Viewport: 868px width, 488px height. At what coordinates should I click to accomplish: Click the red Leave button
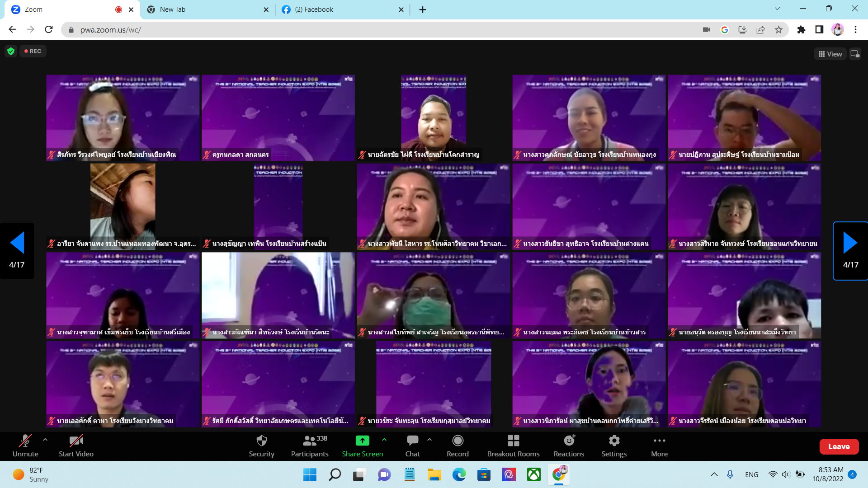(x=839, y=446)
